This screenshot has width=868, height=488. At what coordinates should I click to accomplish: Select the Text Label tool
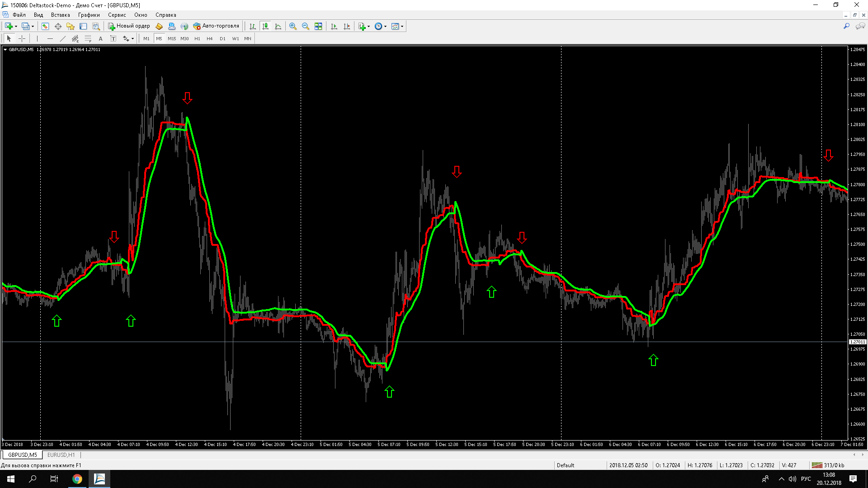pyautogui.click(x=113, y=38)
